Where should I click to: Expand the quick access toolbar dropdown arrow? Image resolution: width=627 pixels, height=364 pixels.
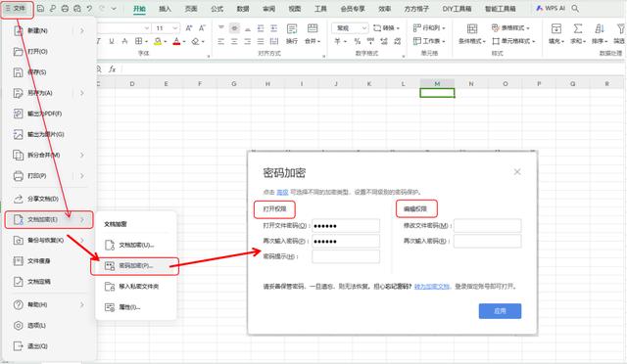[114, 9]
